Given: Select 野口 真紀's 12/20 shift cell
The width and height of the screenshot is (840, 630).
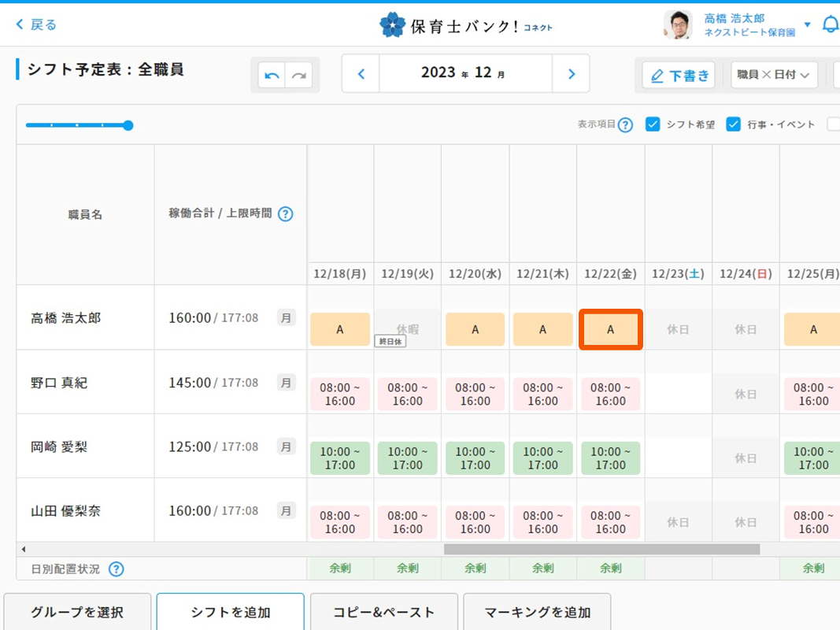Looking at the screenshot, I should click(x=476, y=394).
